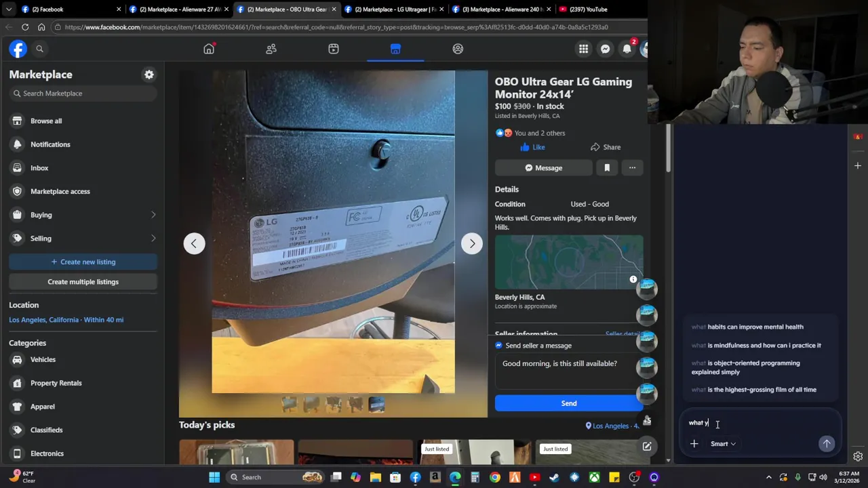868x488 pixels.
Task: Close the OBO Ultra Gear tab
Action: (334, 9)
